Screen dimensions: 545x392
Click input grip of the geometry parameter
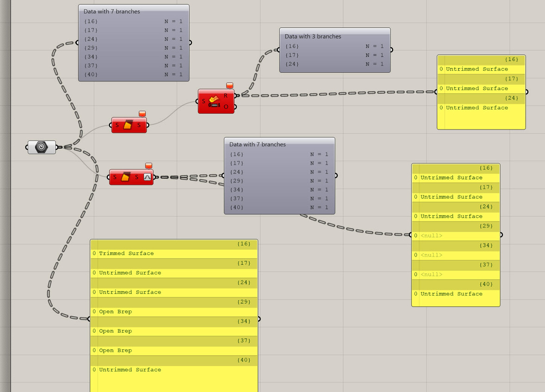click(x=27, y=147)
